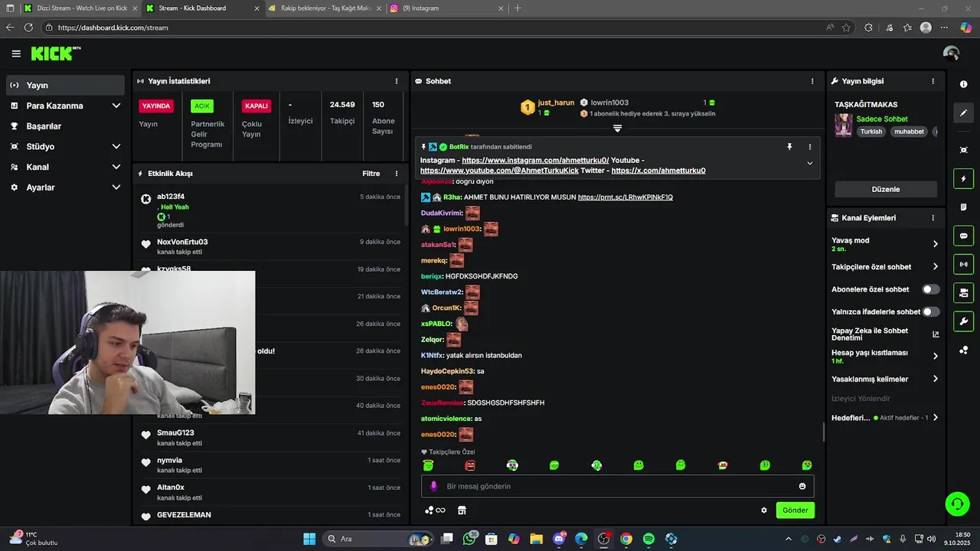Toggle Abonelere özel sohbet switch
The height and width of the screenshot is (551, 980).
coord(931,289)
